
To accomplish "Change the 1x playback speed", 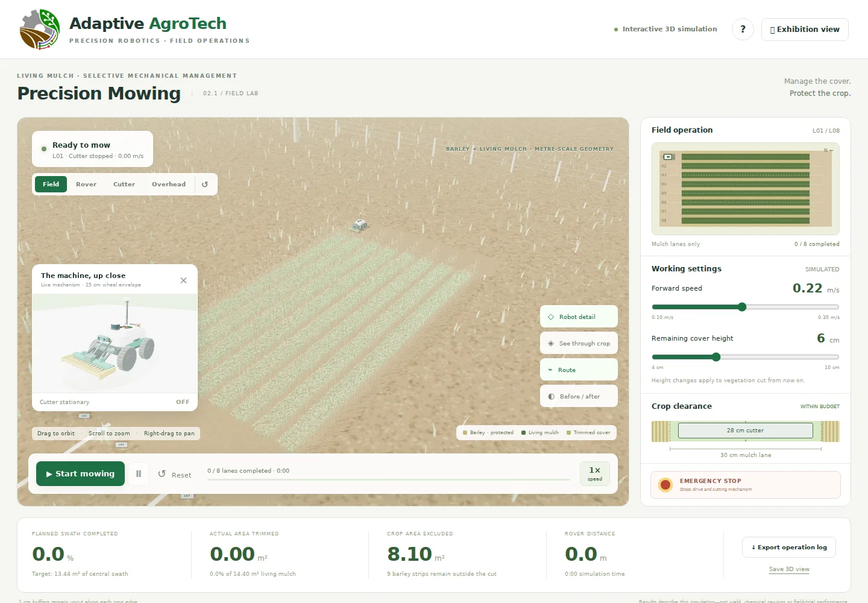I will point(595,473).
